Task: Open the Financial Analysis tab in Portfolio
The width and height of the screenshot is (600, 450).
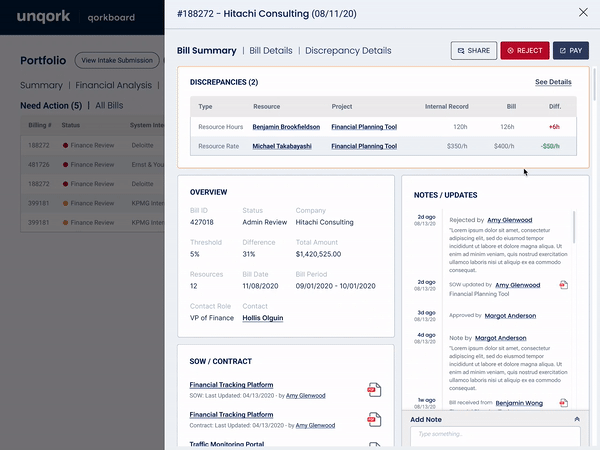Action: [114, 85]
